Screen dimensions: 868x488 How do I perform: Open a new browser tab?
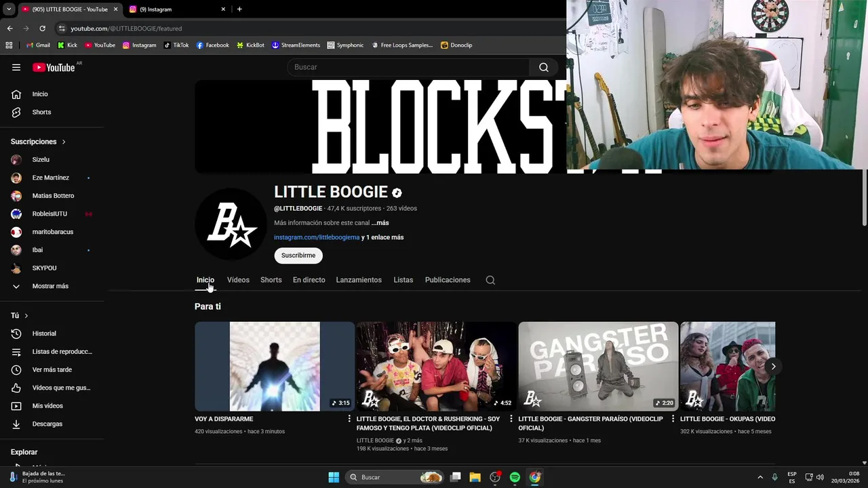[239, 9]
